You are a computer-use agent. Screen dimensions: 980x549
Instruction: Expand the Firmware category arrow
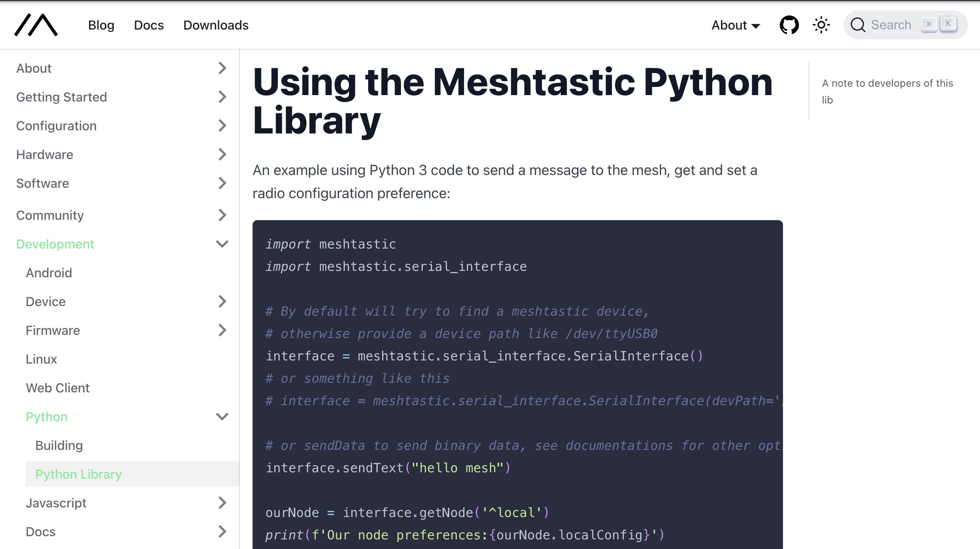click(222, 330)
